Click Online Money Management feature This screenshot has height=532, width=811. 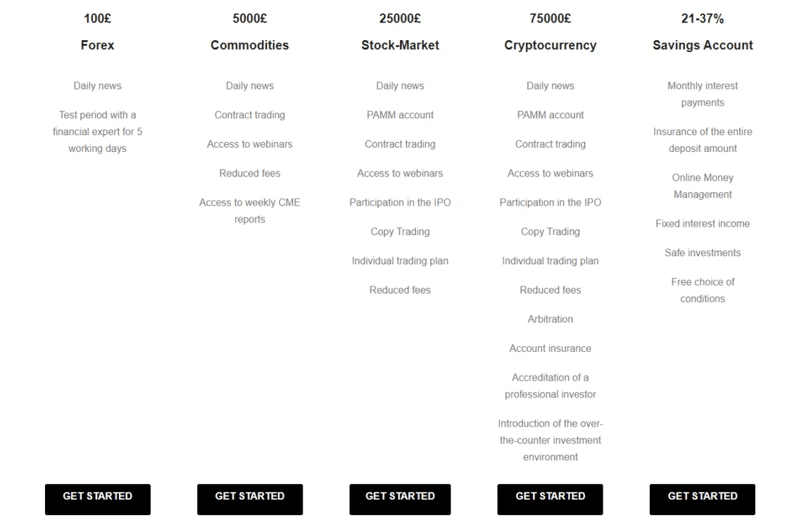(x=703, y=186)
